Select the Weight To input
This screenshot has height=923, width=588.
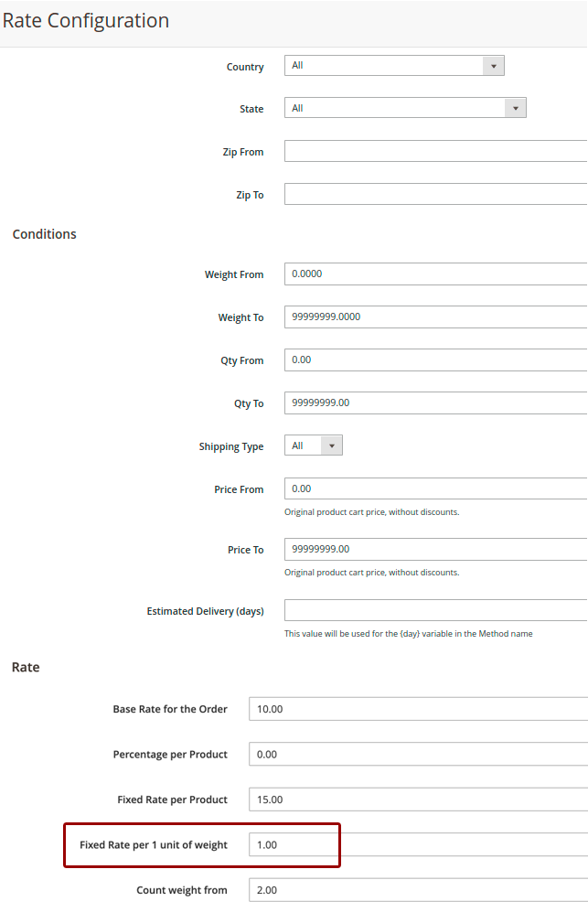435,317
